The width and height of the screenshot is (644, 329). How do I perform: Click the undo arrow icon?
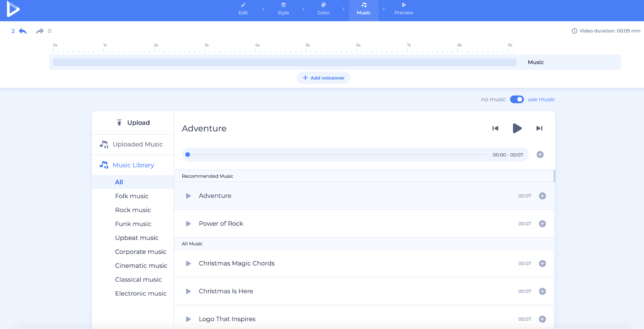click(23, 31)
